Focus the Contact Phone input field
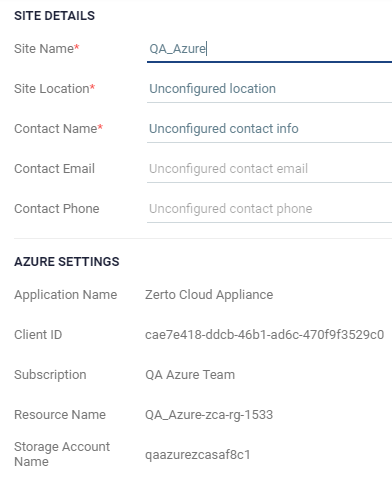Screen dimensions: 392x491 click(269, 209)
